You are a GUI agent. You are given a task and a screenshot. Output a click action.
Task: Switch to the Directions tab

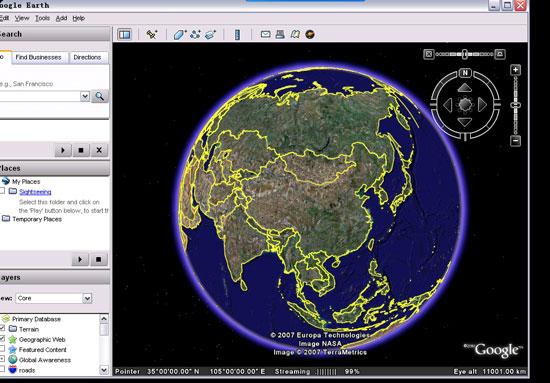[x=87, y=58]
